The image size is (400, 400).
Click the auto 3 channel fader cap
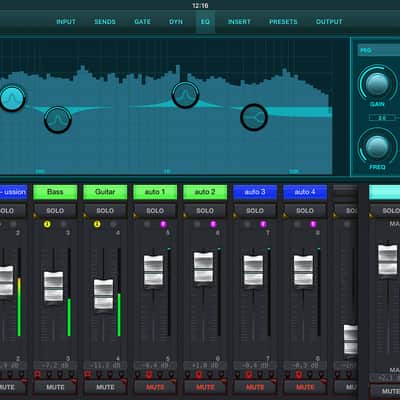pyautogui.click(x=254, y=270)
